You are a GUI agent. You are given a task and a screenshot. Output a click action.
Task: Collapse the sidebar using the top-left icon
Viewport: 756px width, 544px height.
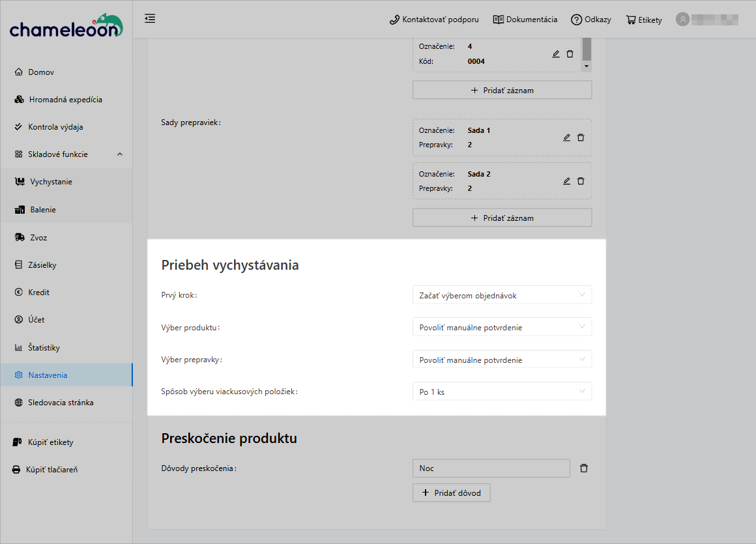150,19
